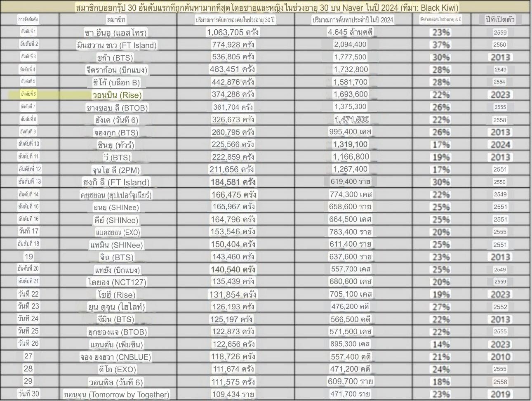Select the value '109,434 ราย'
The height and width of the screenshot is (401, 532).
[233, 394]
